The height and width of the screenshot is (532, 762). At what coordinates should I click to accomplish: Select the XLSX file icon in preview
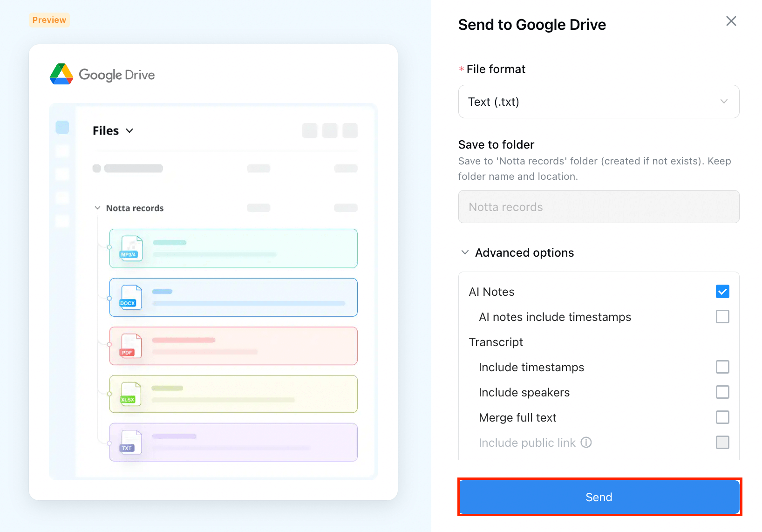130,394
